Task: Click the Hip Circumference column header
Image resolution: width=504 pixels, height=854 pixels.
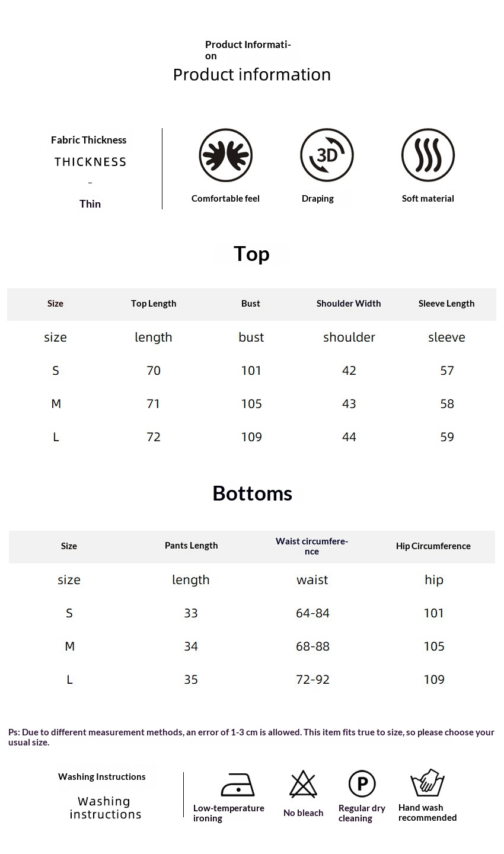Action: [433, 546]
